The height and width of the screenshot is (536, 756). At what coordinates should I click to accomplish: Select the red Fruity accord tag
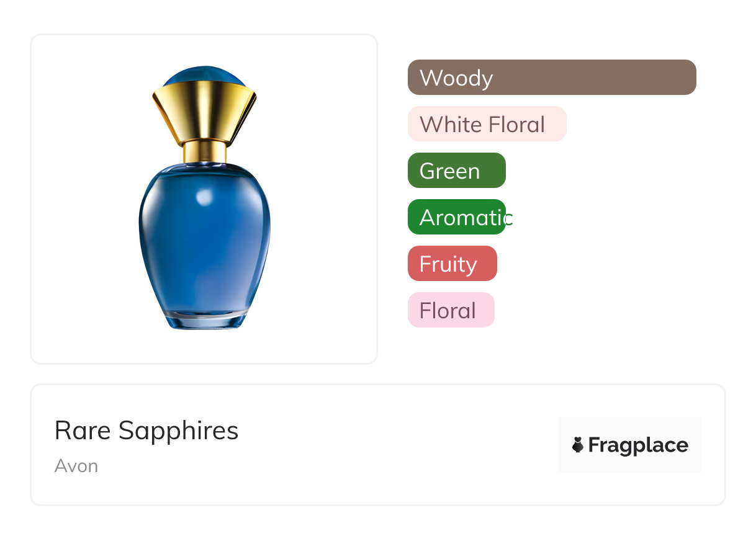tap(452, 264)
